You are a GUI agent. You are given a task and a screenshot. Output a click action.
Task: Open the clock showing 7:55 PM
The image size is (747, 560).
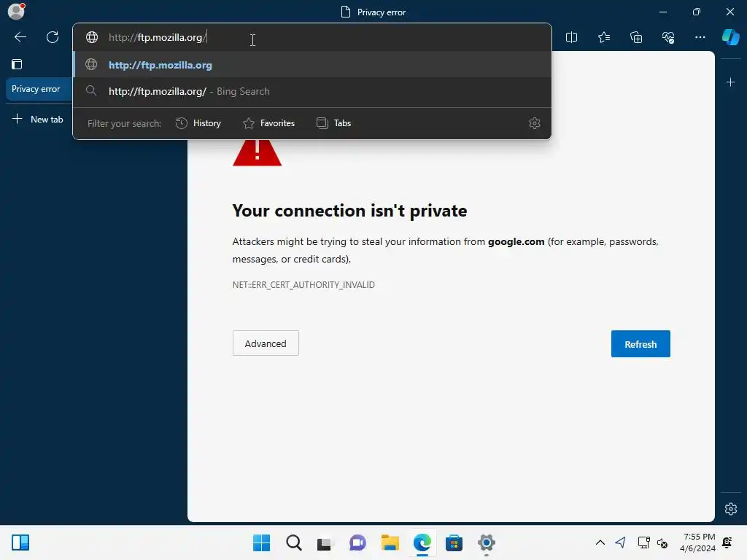click(697, 542)
